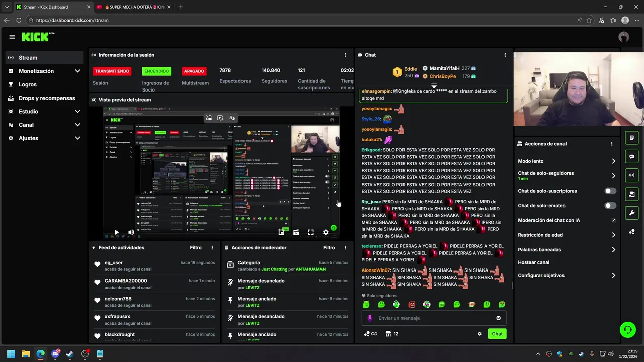
Task: Open File Explorer from taskbar
Action: 26,354
